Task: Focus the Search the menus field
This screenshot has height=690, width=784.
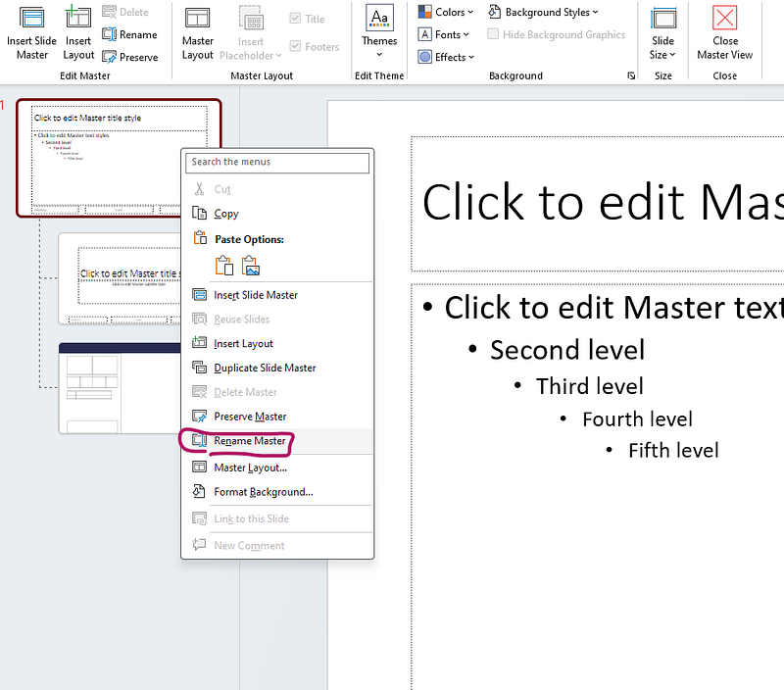Action: (277, 162)
